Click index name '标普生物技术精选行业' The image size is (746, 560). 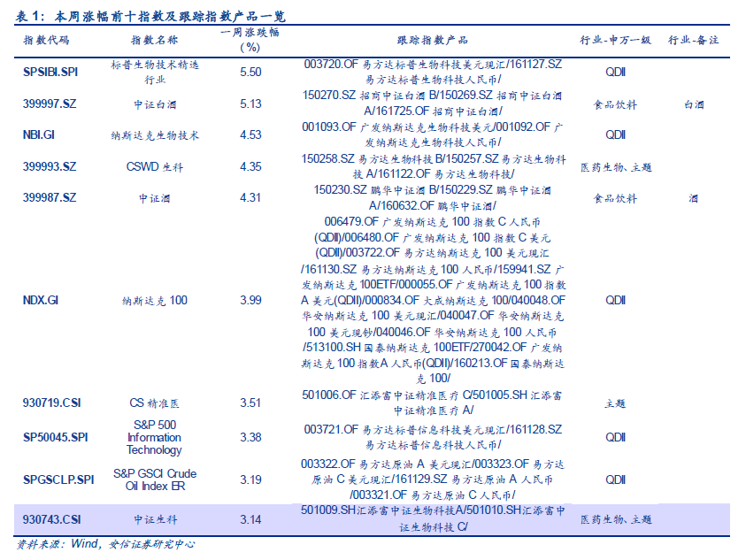(x=155, y=72)
